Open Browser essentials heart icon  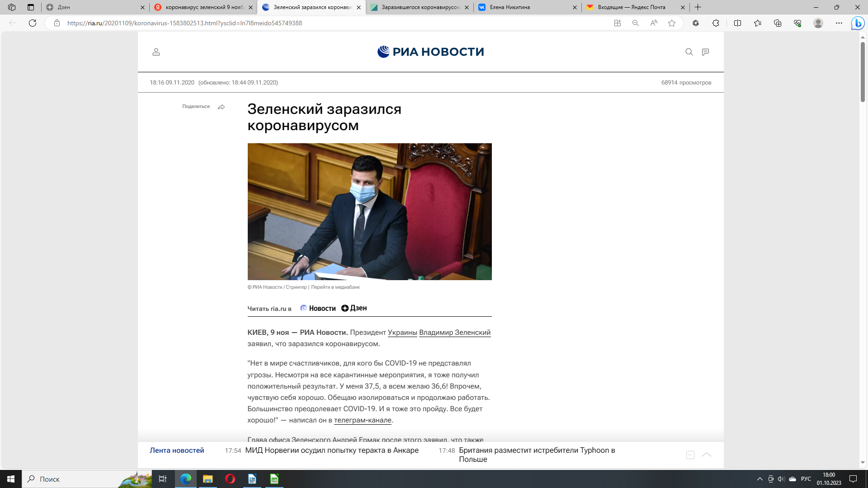click(x=797, y=23)
